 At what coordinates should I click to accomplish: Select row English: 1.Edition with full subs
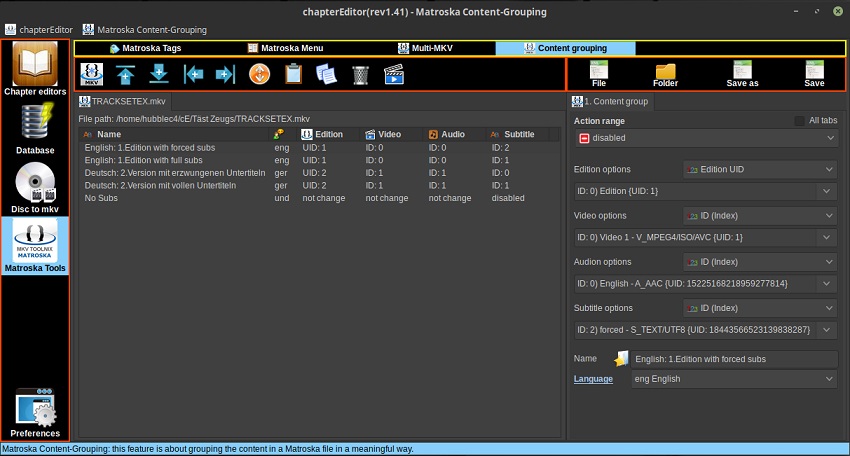319,160
